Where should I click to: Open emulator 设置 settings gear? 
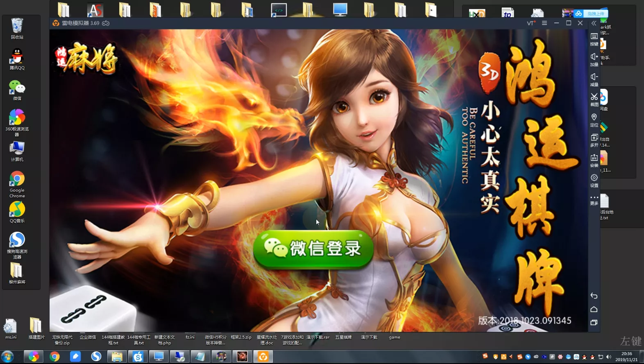click(594, 181)
